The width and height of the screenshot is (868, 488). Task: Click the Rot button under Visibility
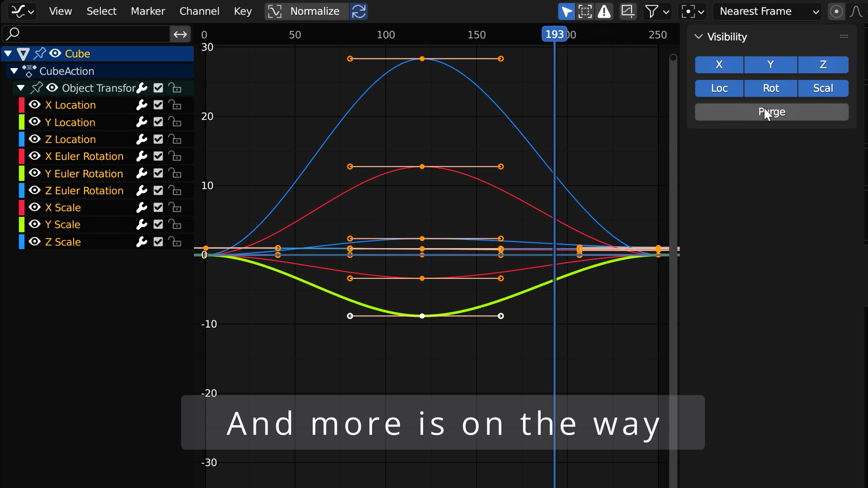(771, 88)
